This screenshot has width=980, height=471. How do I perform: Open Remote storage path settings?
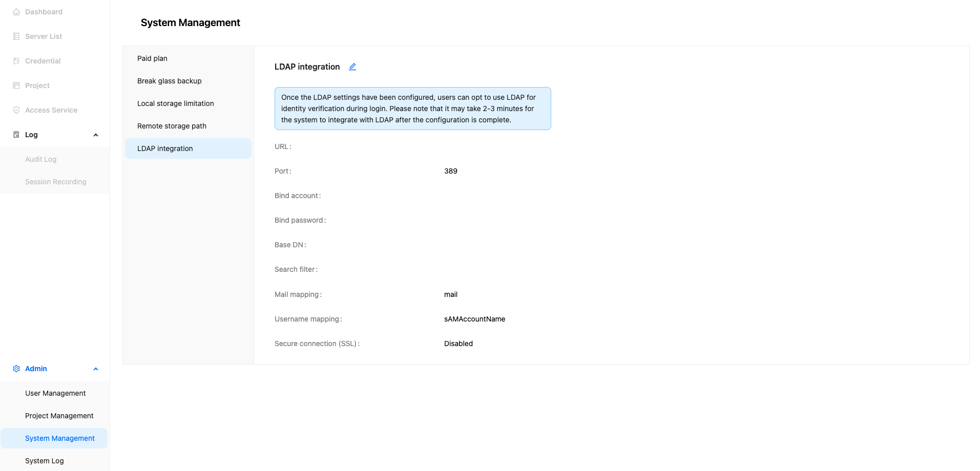tap(172, 126)
